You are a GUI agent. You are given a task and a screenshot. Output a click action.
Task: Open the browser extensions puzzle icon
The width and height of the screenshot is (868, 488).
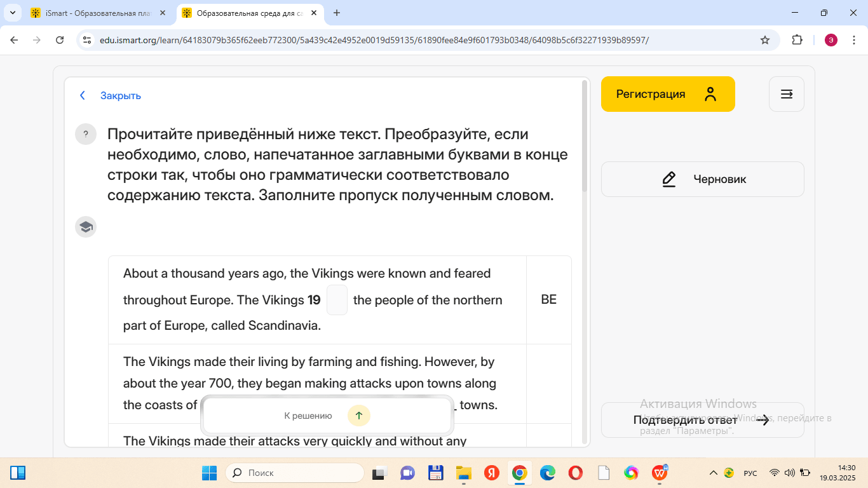[x=797, y=40]
